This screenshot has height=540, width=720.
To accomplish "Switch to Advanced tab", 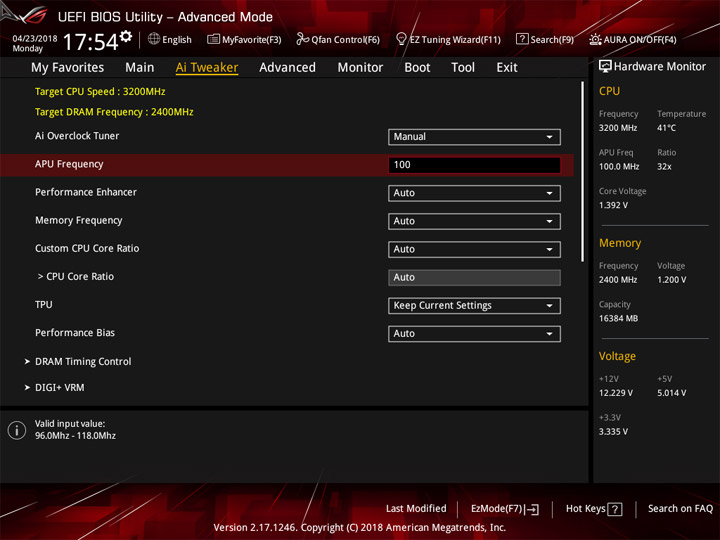I will pos(287,68).
